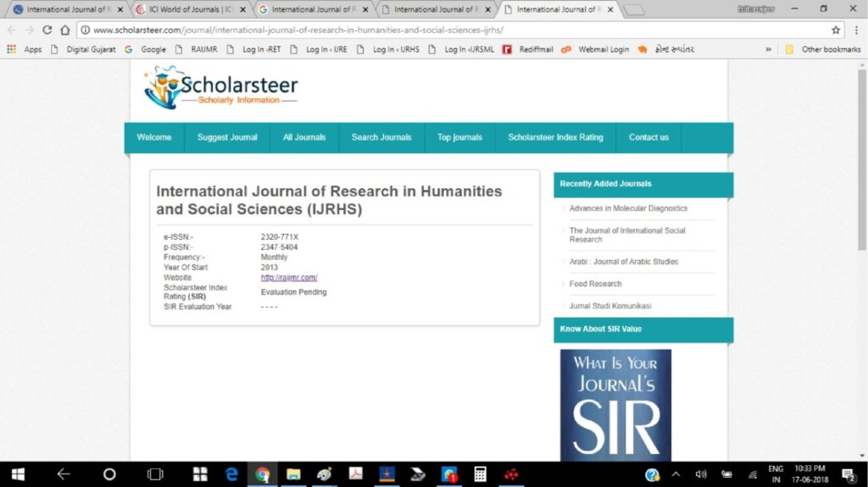Open the Log In ‹ IJRHS bookmark
This screenshot has width=868, height=487.
click(388, 49)
